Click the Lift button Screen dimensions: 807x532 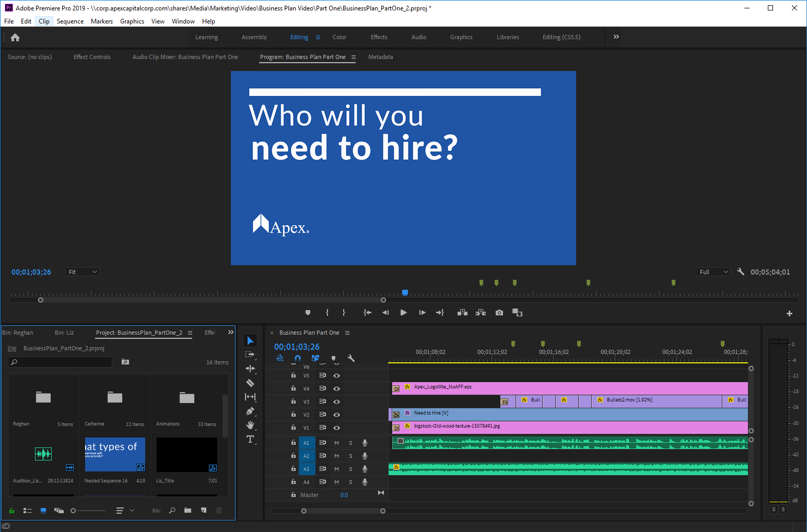[x=462, y=313]
